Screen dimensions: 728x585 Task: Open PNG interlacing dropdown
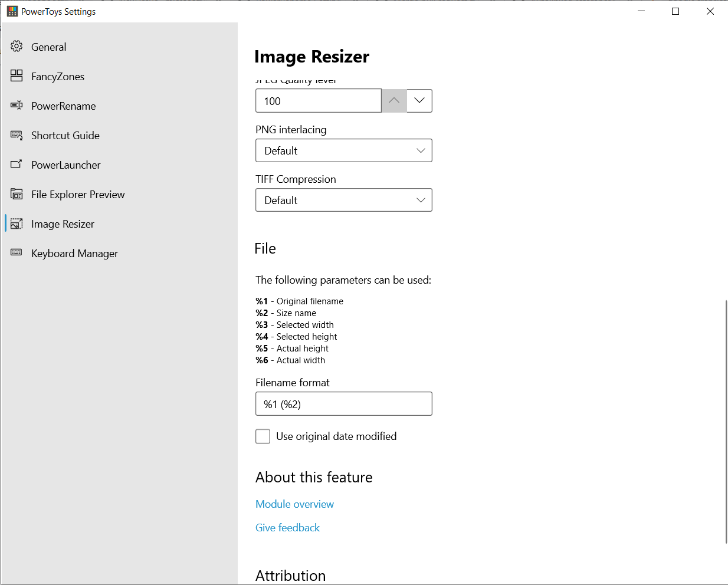click(x=344, y=150)
